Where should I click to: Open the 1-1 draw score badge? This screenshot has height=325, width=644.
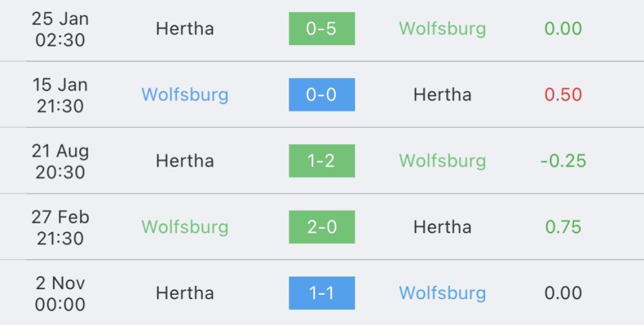321,293
